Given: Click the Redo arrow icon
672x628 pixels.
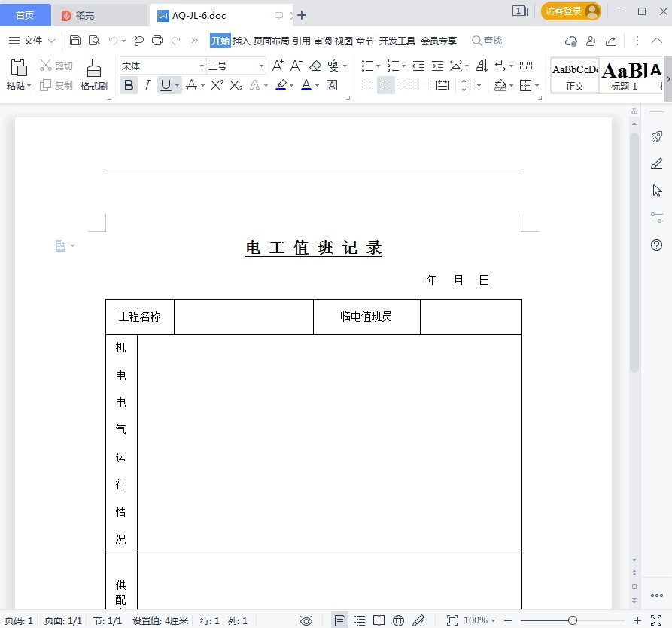Looking at the screenshot, I should click(175, 41).
